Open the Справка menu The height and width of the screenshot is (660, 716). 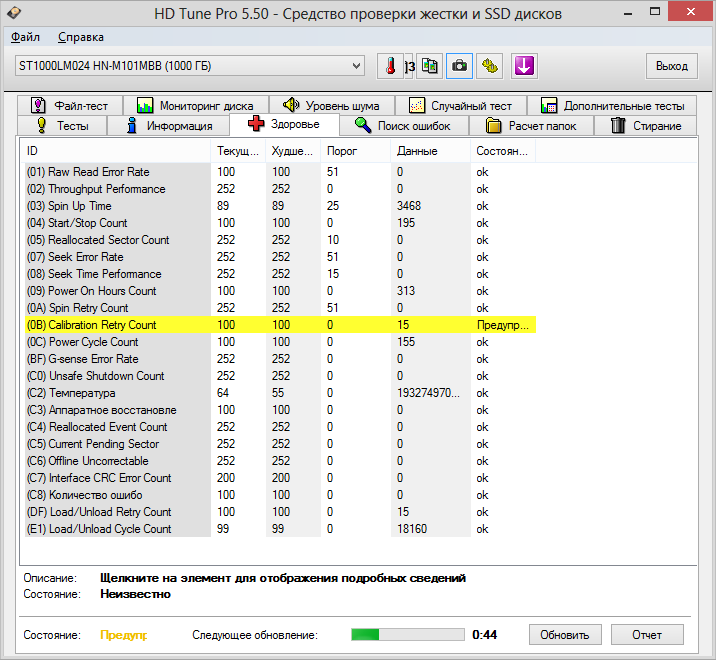pos(81,37)
